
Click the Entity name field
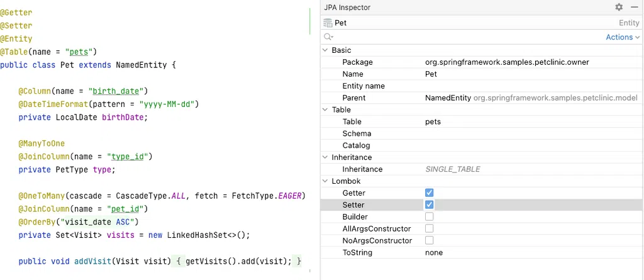pyautogui.click(x=528, y=86)
